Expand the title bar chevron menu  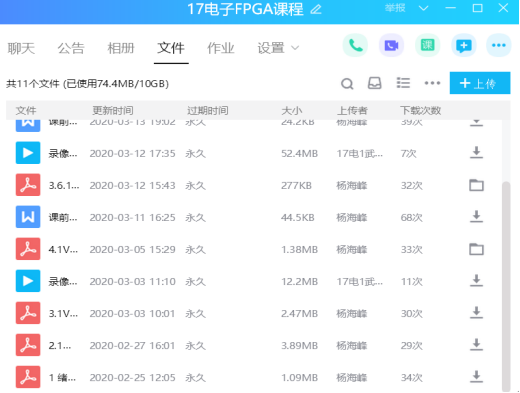pyautogui.click(x=423, y=8)
